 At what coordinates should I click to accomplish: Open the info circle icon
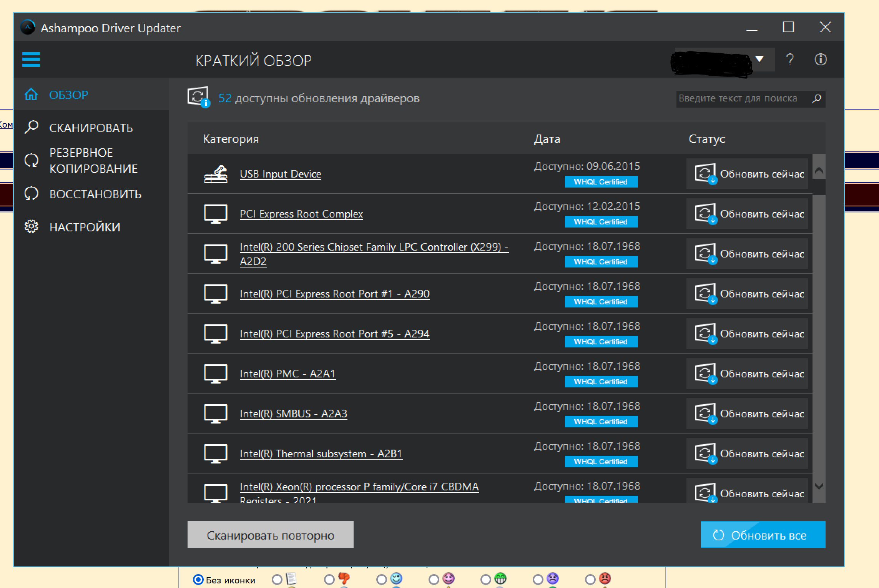point(821,60)
